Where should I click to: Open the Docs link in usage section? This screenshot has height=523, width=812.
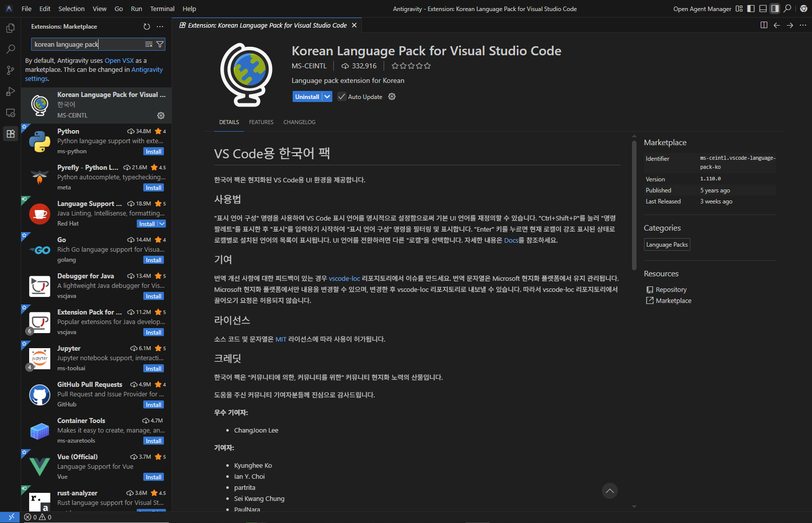(x=511, y=240)
